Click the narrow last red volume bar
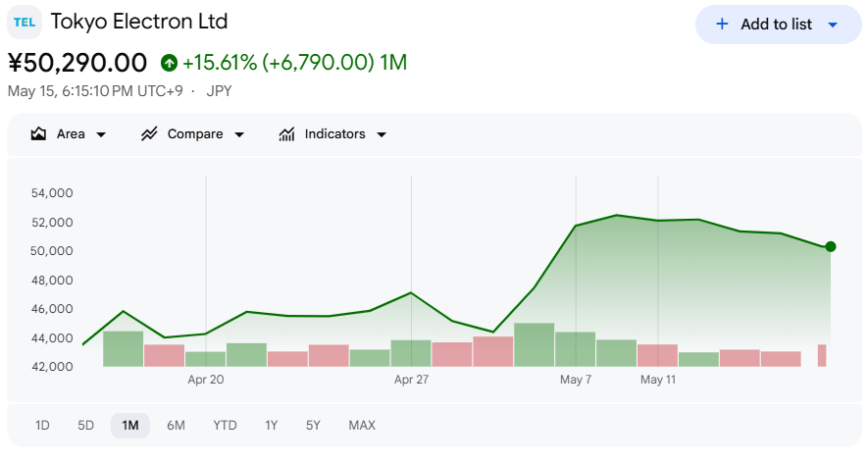 coord(822,356)
